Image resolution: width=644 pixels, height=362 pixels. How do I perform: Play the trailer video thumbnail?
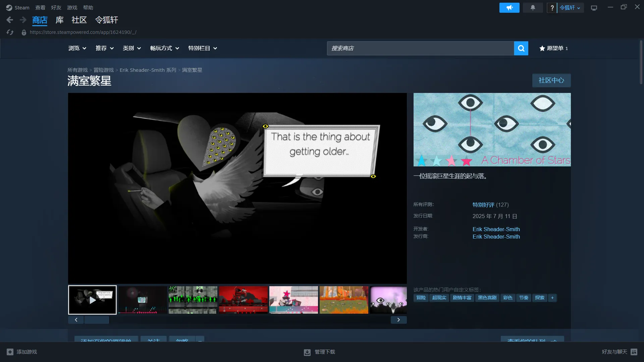(x=92, y=300)
